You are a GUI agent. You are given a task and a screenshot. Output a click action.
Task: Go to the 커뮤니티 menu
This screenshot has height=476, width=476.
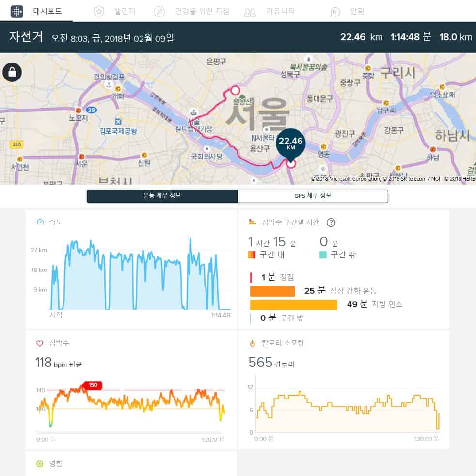280,11
